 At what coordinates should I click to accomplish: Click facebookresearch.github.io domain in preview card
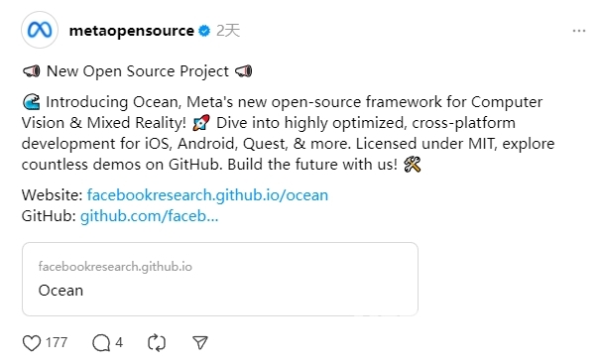[115, 266]
